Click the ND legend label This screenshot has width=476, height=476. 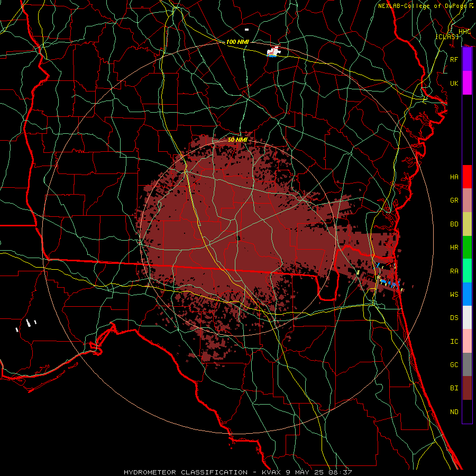point(454,412)
